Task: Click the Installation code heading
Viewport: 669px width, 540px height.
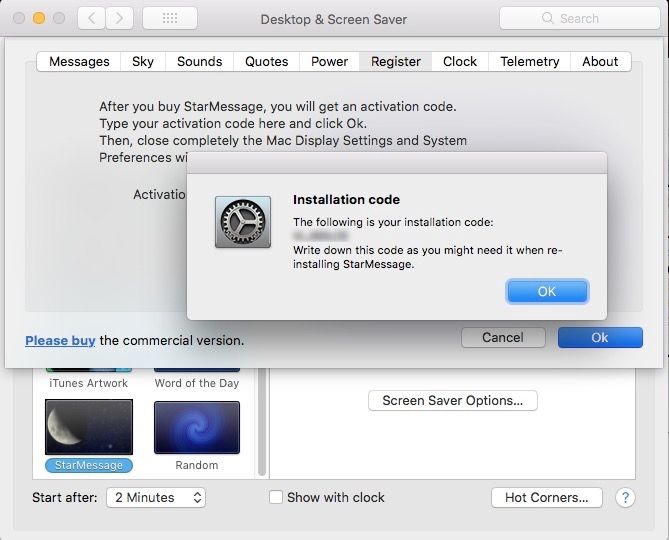Action: coord(346,200)
